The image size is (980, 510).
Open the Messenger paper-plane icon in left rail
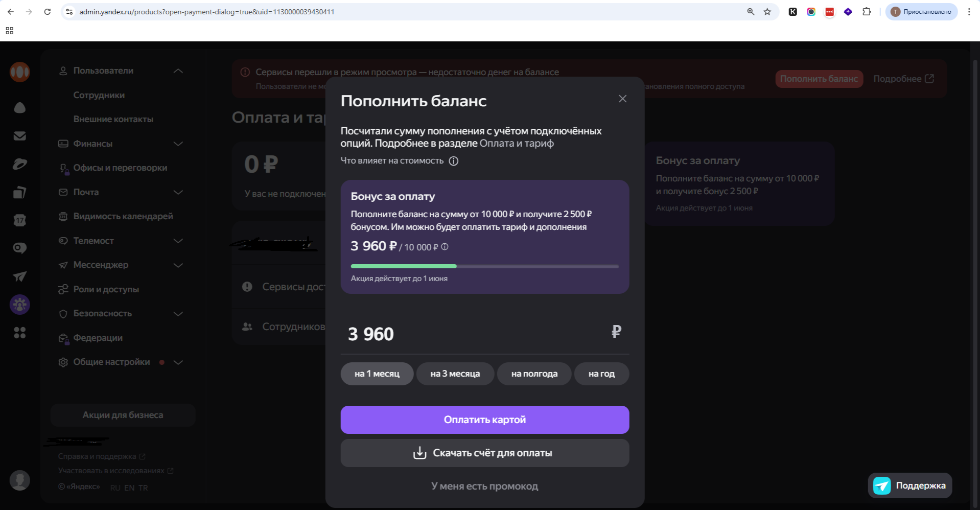click(x=19, y=276)
